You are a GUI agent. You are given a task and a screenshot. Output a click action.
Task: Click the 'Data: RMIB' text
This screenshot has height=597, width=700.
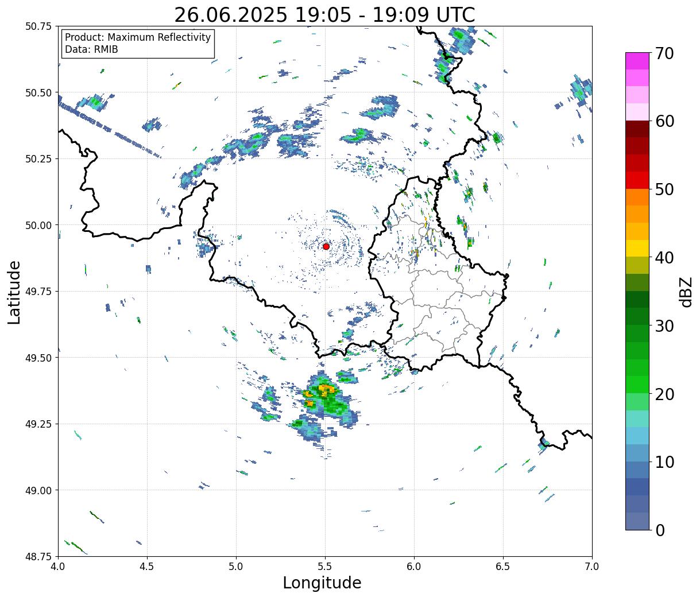pos(91,49)
